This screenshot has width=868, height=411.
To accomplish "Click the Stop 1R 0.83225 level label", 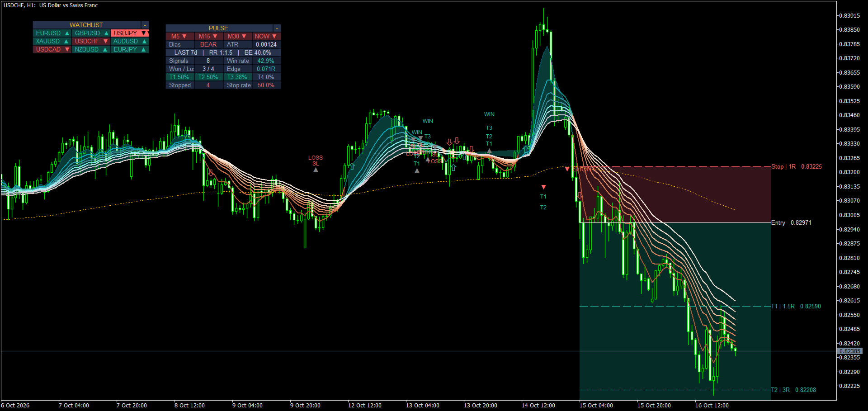I will [797, 167].
